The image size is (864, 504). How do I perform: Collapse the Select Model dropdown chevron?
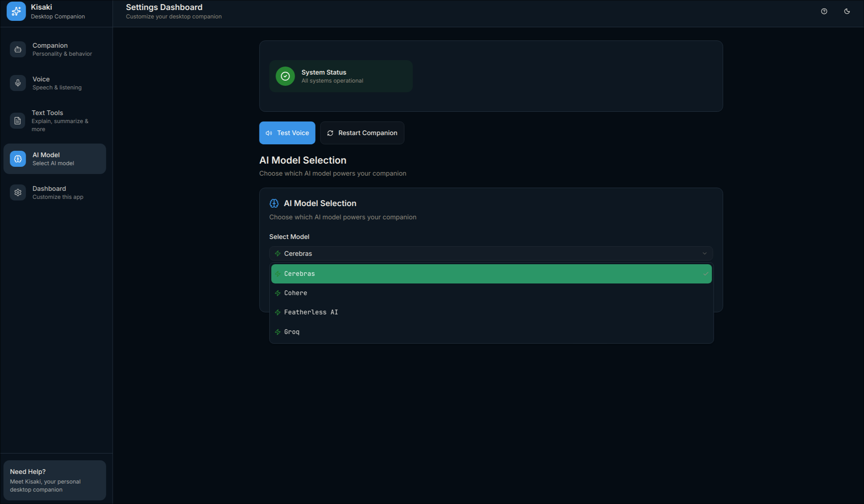click(x=704, y=253)
